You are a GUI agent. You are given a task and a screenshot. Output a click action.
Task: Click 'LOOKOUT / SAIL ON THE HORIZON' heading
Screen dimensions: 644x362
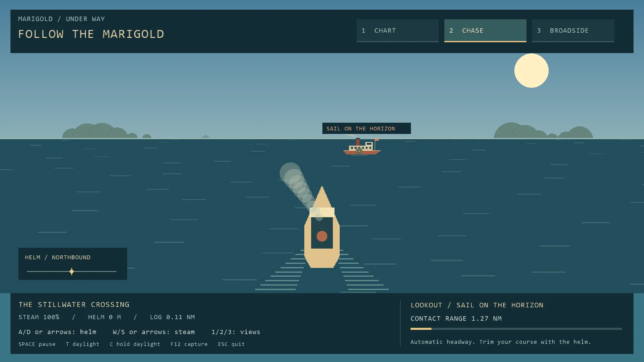477,305
